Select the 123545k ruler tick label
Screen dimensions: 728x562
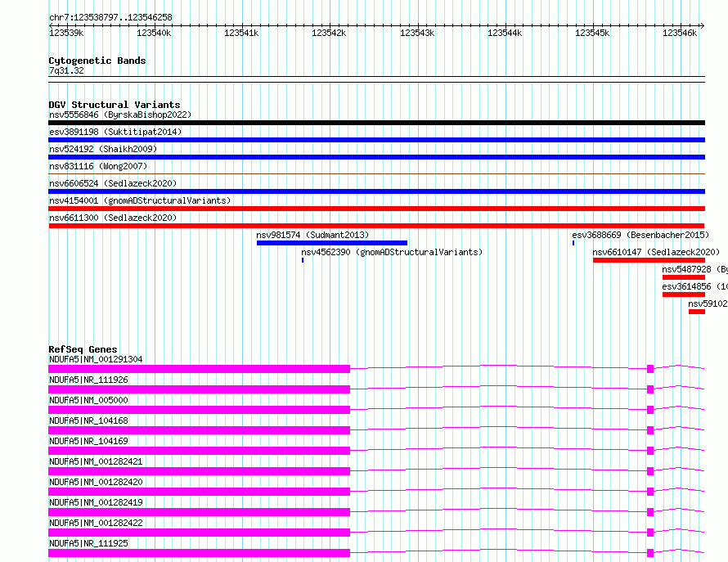point(592,33)
